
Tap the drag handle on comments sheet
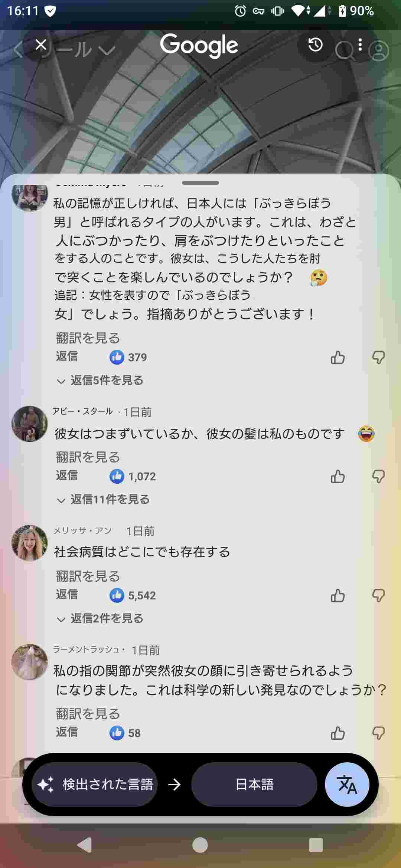pos(200,183)
